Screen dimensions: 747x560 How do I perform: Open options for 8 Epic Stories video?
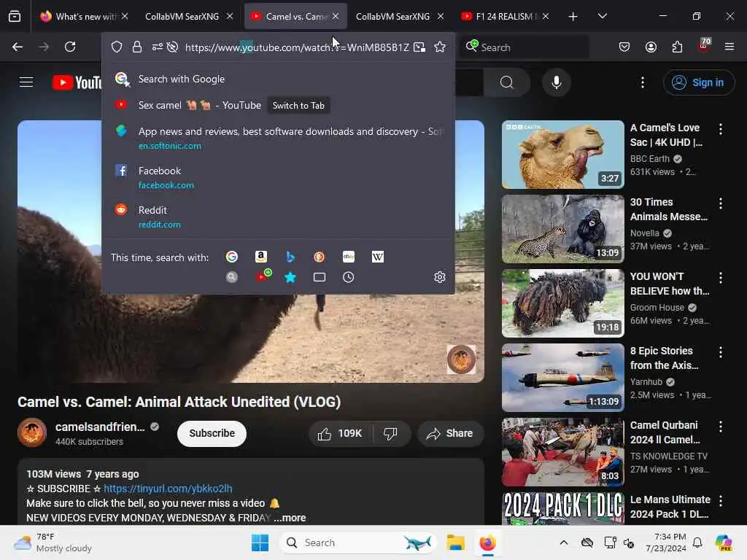(720, 352)
